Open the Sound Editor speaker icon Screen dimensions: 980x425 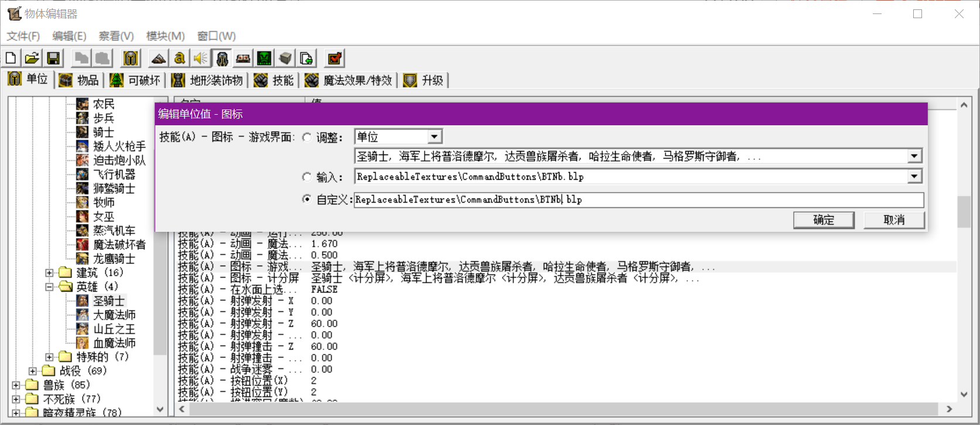(x=201, y=58)
